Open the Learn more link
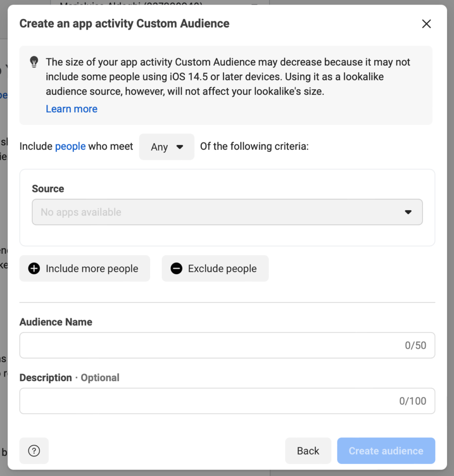This screenshot has height=476, width=454. pos(72,109)
